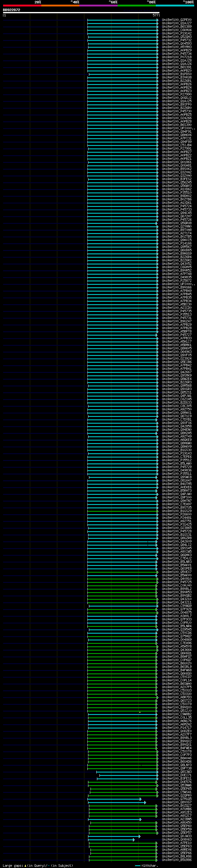Select hit UniRef100_C7EA97

click(177, 504)
